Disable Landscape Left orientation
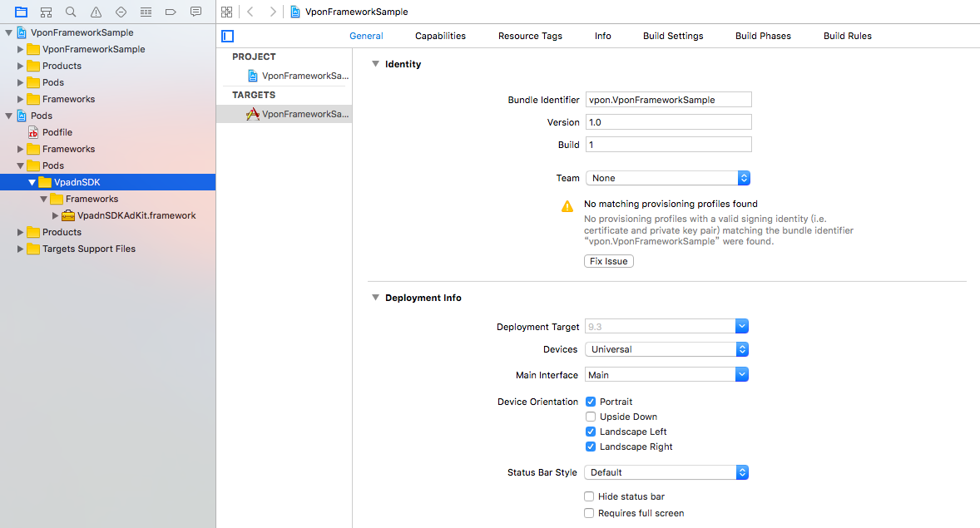This screenshot has height=528, width=980. [x=591, y=432]
